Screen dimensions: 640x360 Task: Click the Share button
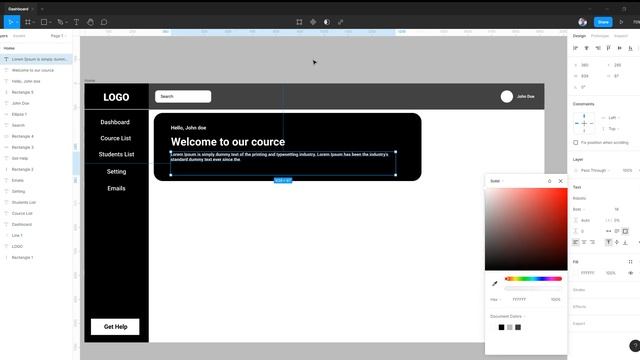603,22
